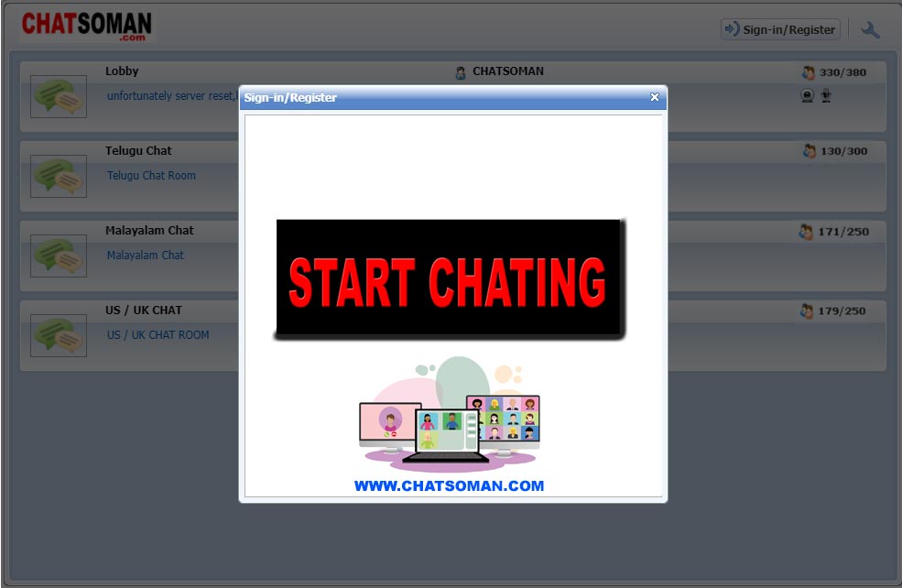The height and width of the screenshot is (588, 902).
Task: Click the microphone icon in the Lobby row
Action: pyautogui.click(x=825, y=95)
